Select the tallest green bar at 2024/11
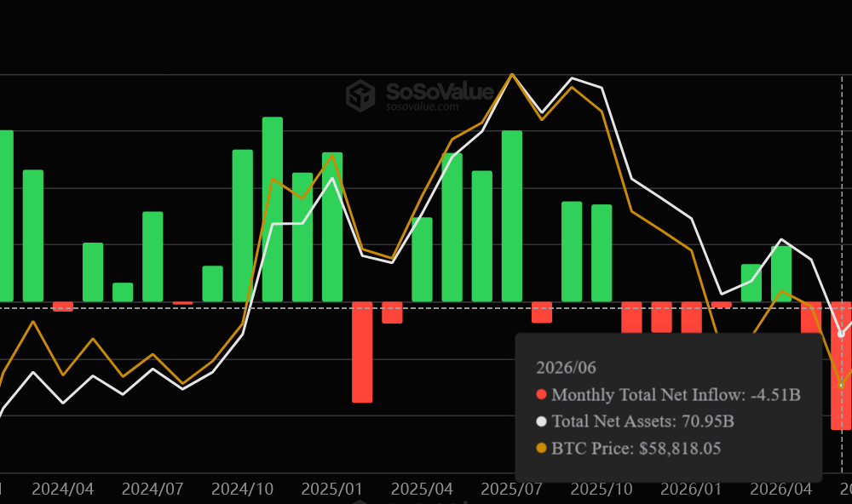This screenshot has width=852, height=504. click(273, 209)
